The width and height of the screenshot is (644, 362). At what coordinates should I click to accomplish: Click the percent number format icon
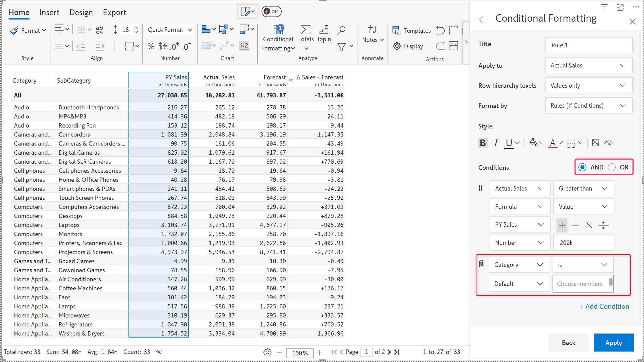tap(151, 46)
